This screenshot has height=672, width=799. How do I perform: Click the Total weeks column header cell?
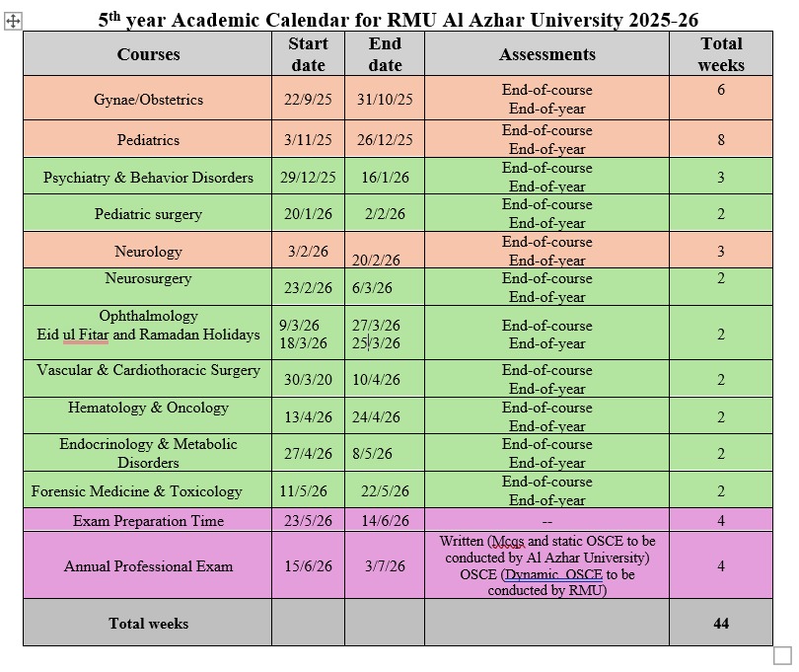(720, 54)
